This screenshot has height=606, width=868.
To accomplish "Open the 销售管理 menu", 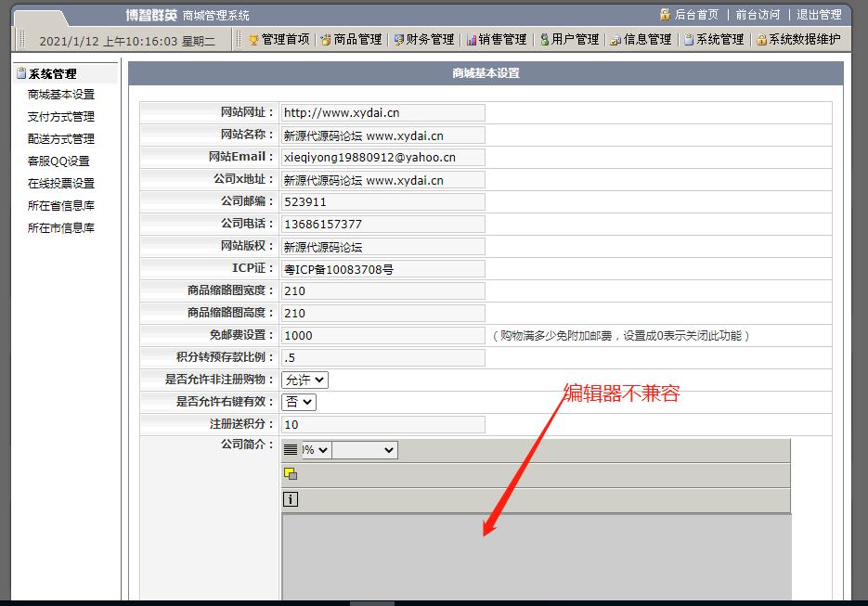I will pyautogui.click(x=502, y=40).
